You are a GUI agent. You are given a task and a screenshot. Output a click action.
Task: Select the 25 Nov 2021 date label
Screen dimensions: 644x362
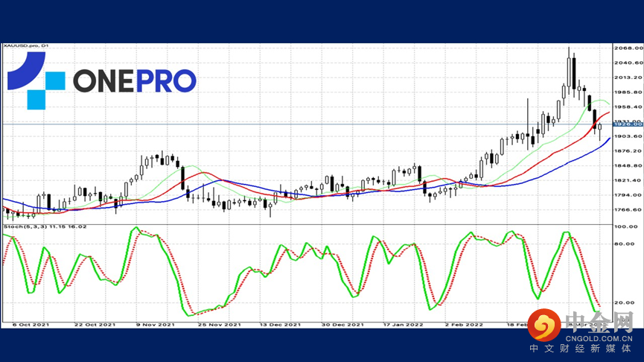tap(220, 325)
